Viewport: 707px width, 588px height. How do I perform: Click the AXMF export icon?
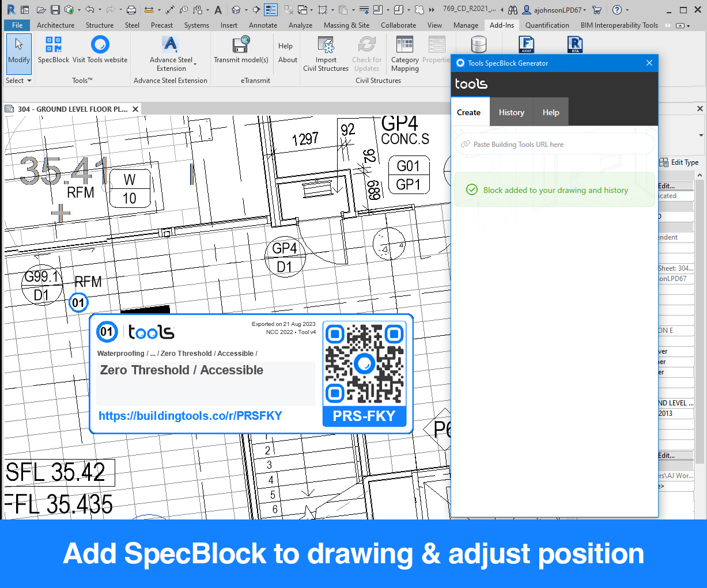click(x=526, y=44)
